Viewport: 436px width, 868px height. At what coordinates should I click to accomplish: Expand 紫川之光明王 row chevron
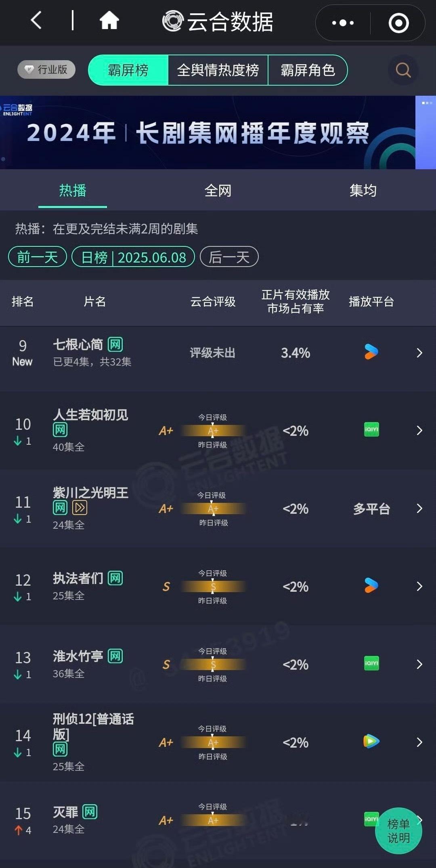[x=419, y=508]
